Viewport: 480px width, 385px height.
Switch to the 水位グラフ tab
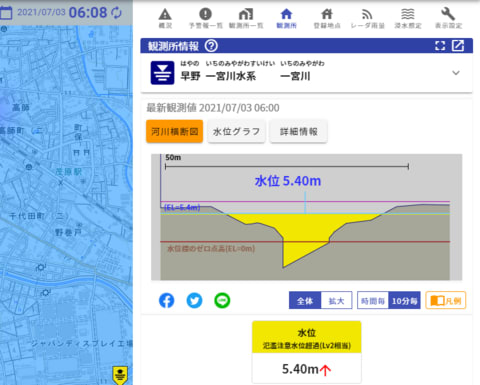point(236,132)
